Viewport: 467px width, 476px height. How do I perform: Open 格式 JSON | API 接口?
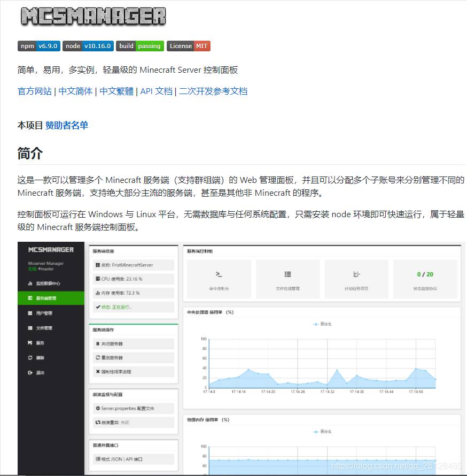134,459
